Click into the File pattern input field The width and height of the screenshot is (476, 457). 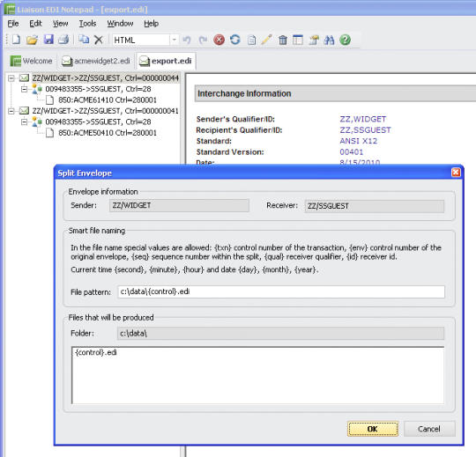(281, 291)
